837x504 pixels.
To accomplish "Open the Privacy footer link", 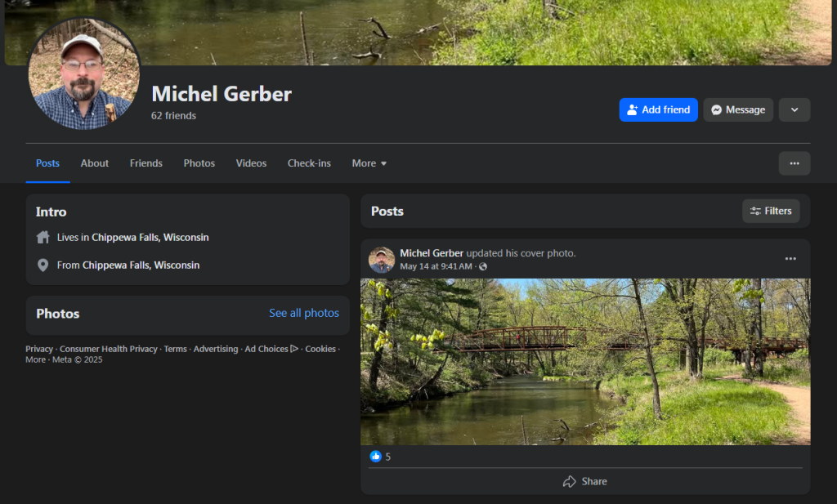I will [x=39, y=349].
